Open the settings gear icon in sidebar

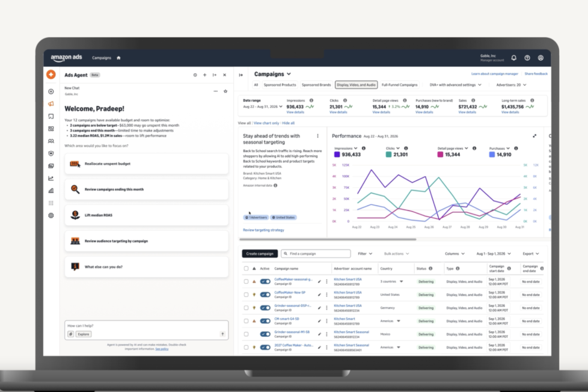(x=51, y=215)
